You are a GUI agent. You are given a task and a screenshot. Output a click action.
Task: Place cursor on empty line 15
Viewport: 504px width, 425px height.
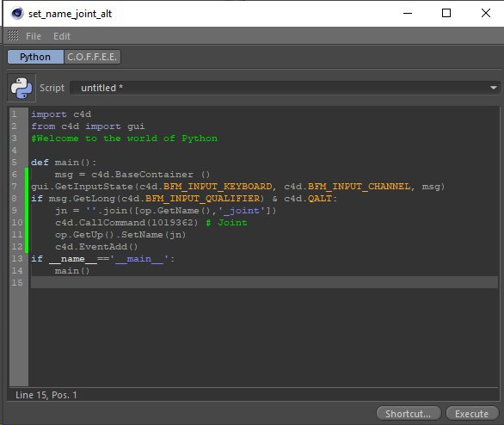coord(264,282)
